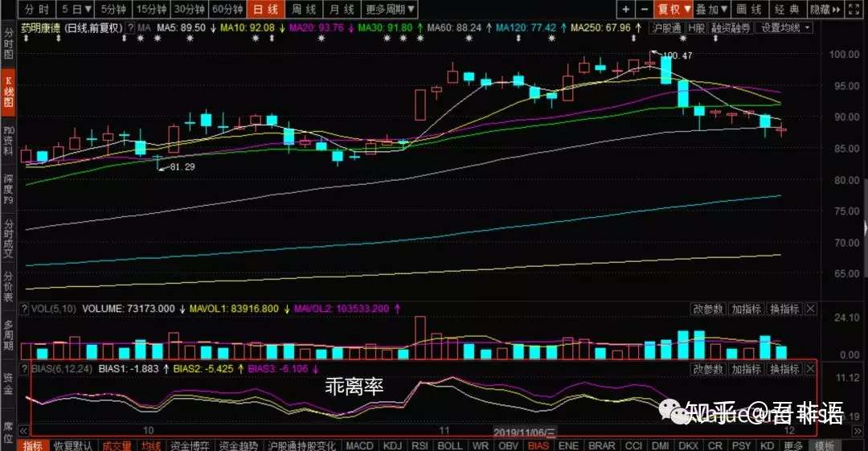Select the 30分钟 period tab

[x=190, y=9]
